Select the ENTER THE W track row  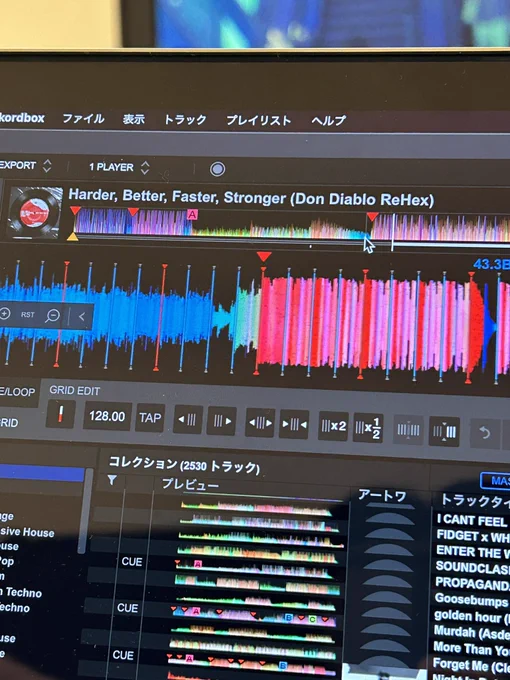tap(473, 552)
